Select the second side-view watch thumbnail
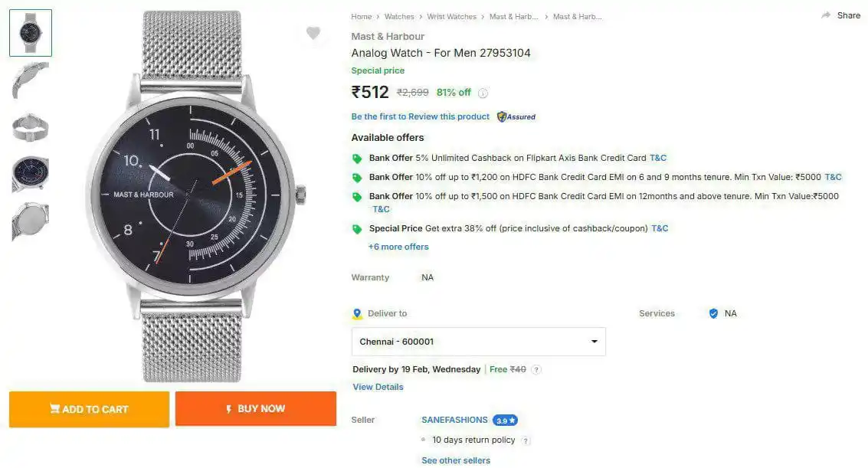868x468 pixels. [31, 80]
